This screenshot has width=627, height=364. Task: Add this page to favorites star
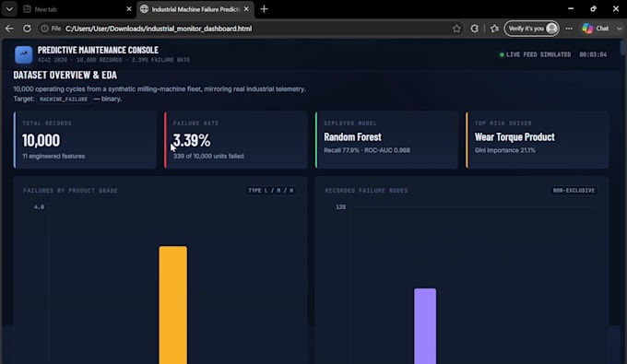tap(456, 29)
